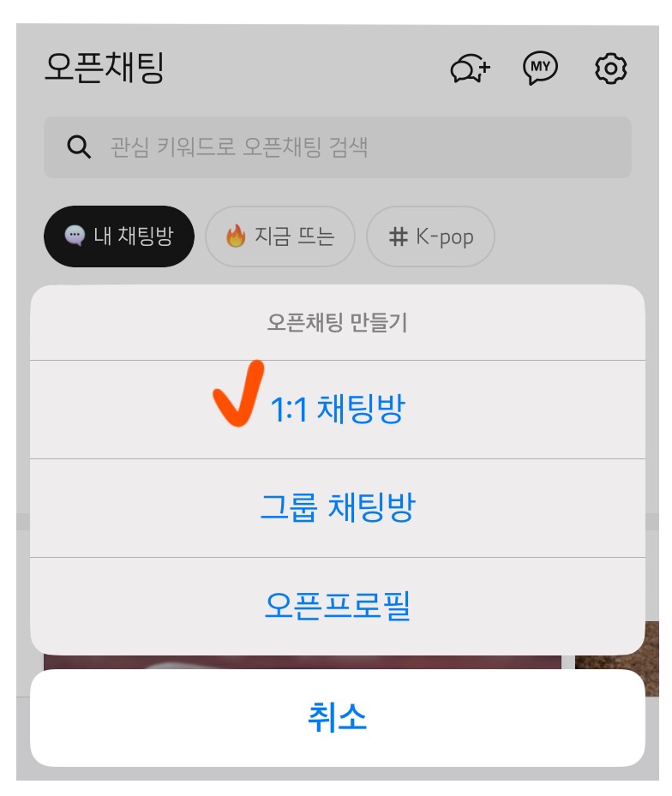Screen dimensions: 672x796
Task: Click the fire emoji on 지금 뜨는 chip
Action: (236, 236)
